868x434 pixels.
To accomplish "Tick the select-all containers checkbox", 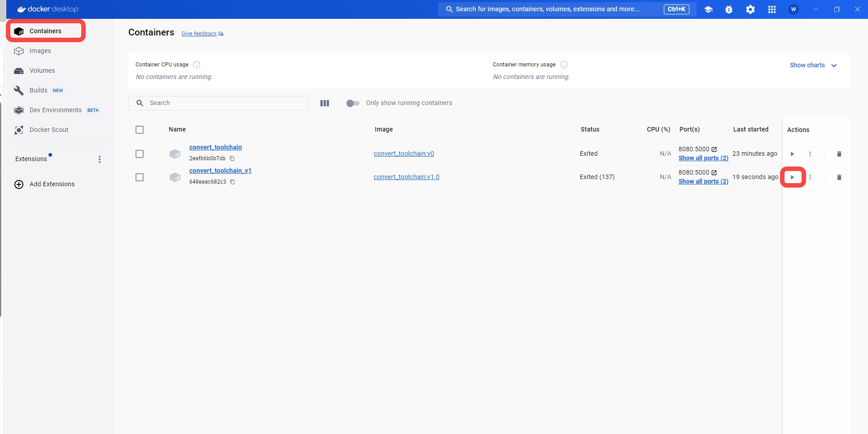I will [x=140, y=130].
